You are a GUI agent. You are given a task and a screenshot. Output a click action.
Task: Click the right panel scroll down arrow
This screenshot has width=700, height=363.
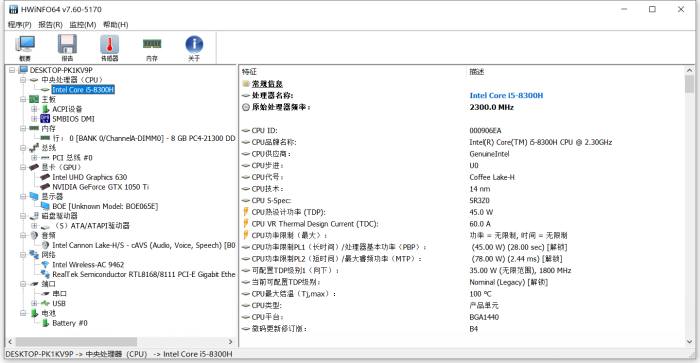click(x=689, y=342)
